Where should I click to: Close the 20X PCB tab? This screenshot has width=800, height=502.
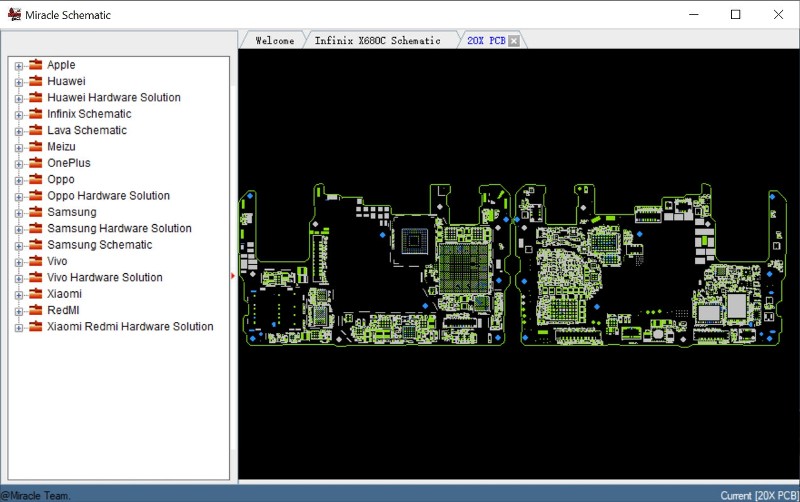[x=514, y=41]
